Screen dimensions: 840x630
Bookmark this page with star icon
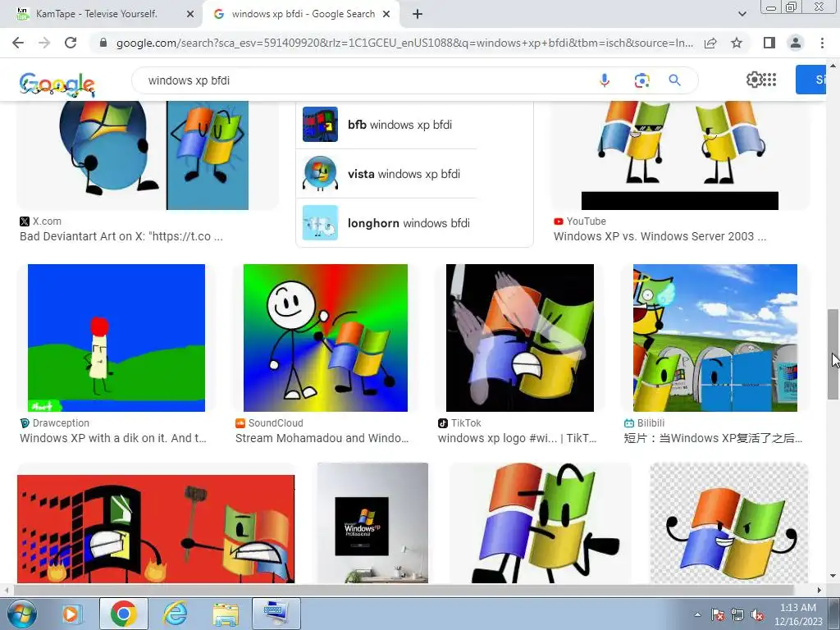coord(737,43)
